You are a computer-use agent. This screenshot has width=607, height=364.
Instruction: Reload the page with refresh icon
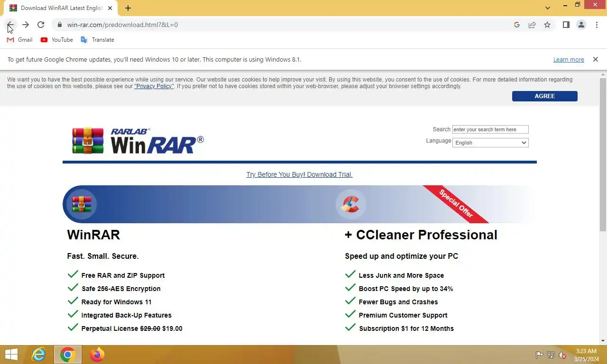pos(41,25)
